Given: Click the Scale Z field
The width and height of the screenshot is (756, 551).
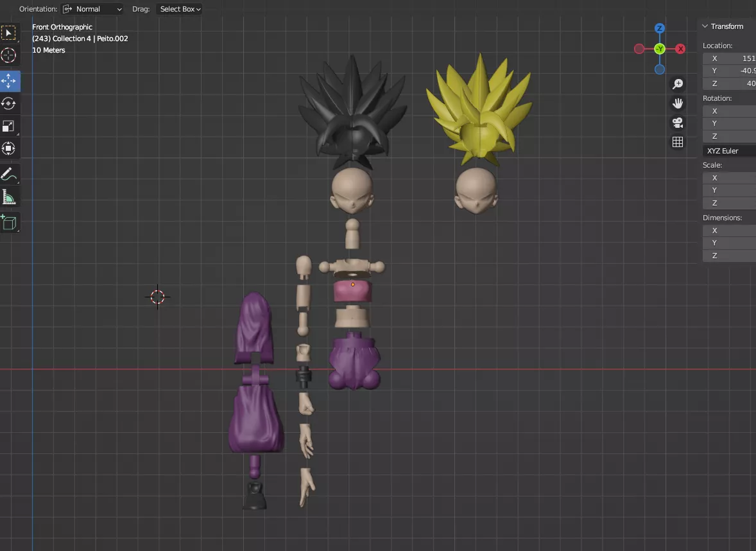Looking at the screenshot, I should click(x=729, y=203).
